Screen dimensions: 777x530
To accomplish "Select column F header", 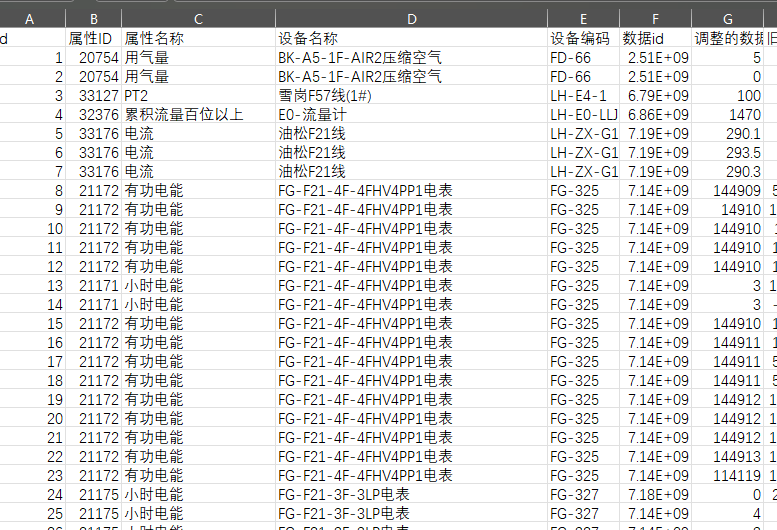I will tap(655, 19).
